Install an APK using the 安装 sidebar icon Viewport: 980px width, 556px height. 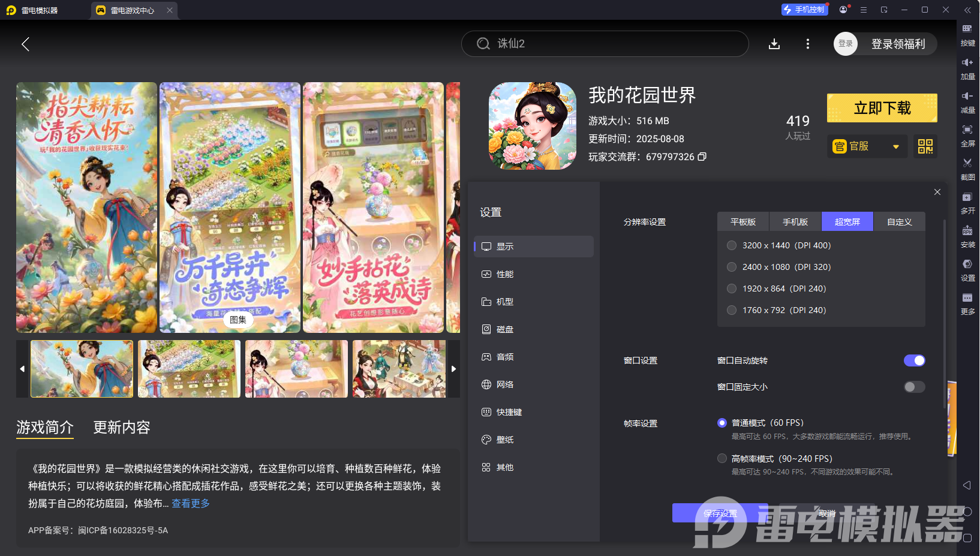967,236
